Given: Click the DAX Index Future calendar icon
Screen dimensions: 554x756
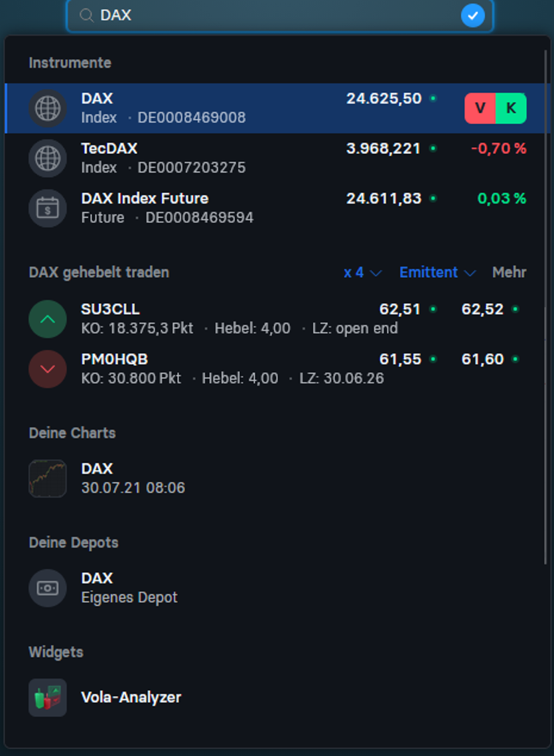Looking at the screenshot, I should 48,208.
